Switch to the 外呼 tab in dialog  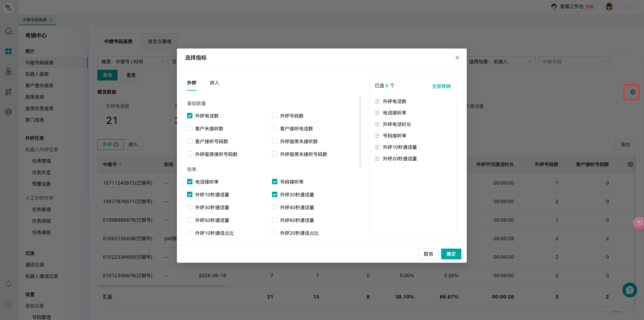pos(192,83)
